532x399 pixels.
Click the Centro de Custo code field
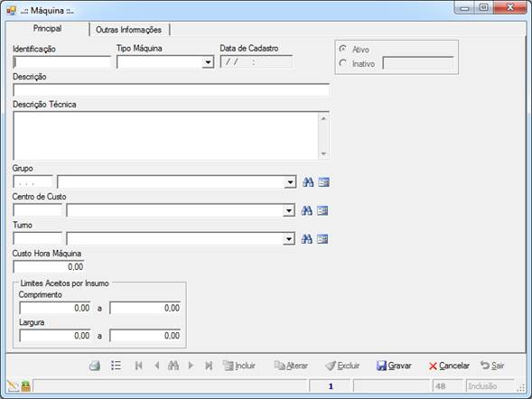pyautogui.click(x=37, y=210)
